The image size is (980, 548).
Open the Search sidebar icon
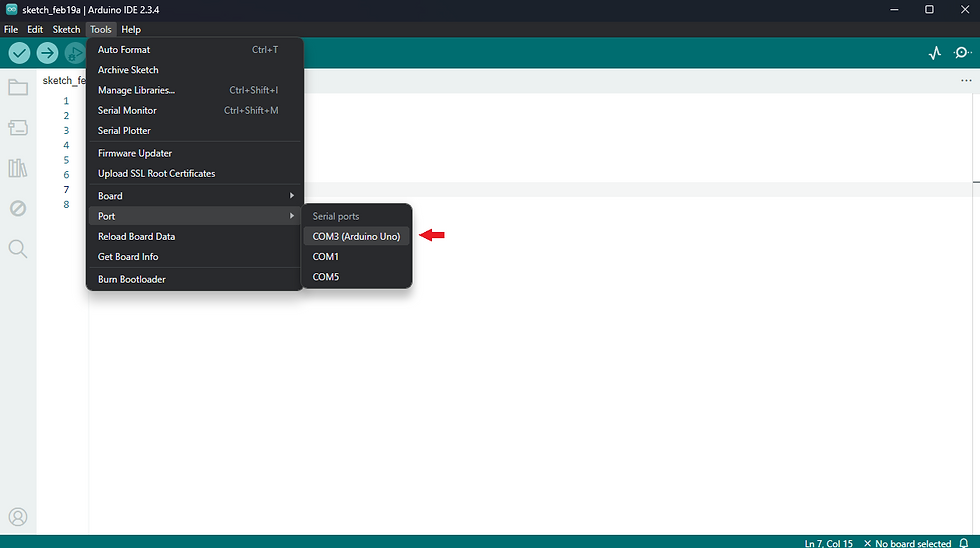[18, 249]
